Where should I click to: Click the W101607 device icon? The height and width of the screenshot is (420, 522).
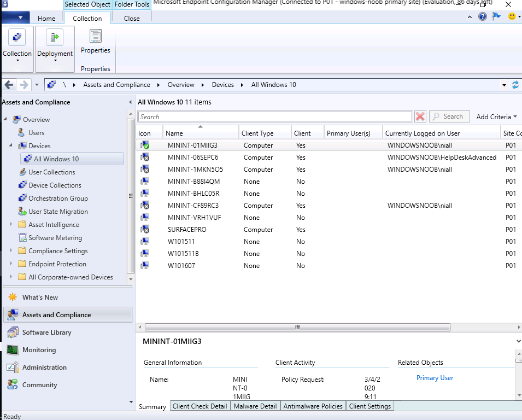[145, 265]
